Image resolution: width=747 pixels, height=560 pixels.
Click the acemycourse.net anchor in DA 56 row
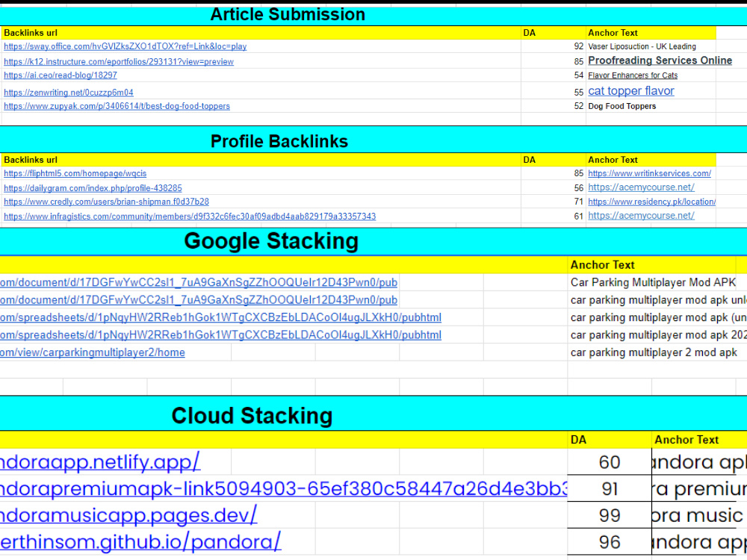click(641, 187)
